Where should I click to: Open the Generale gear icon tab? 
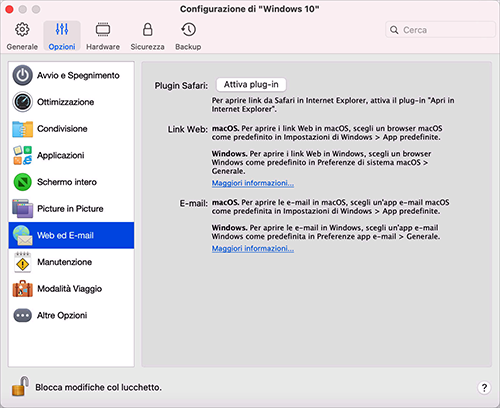click(22, 30)
